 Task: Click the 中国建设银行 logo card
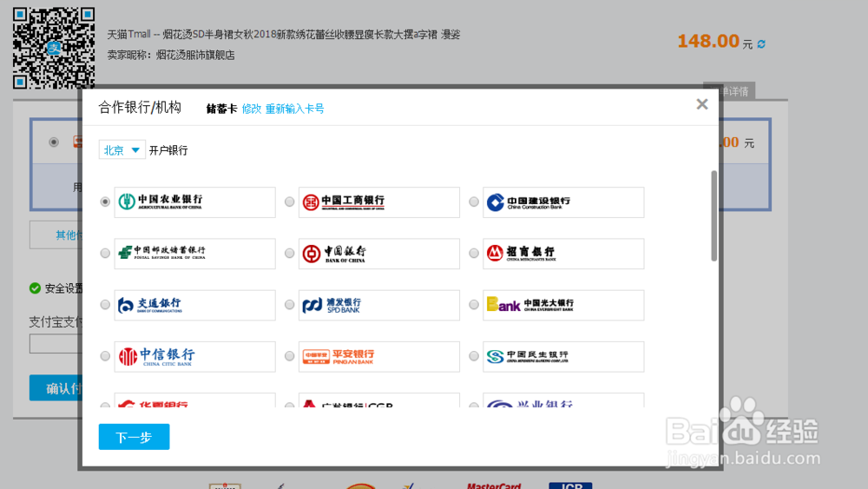point(563,202)
